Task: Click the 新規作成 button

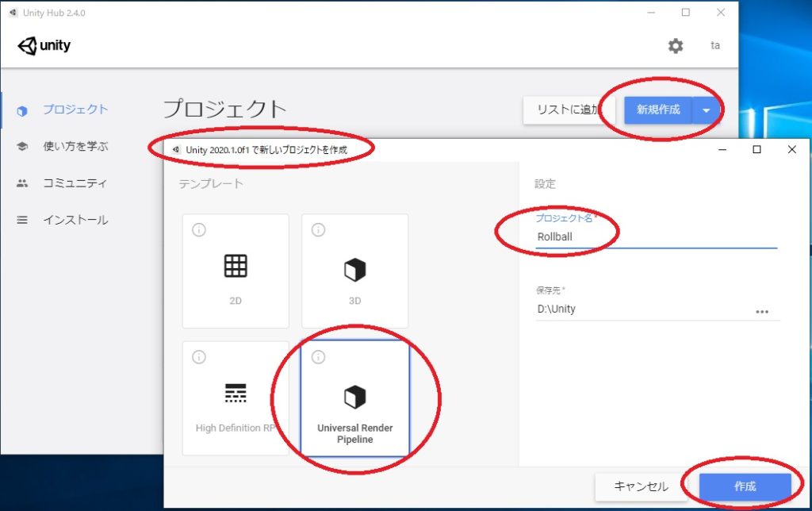Action: pos(658,109)
